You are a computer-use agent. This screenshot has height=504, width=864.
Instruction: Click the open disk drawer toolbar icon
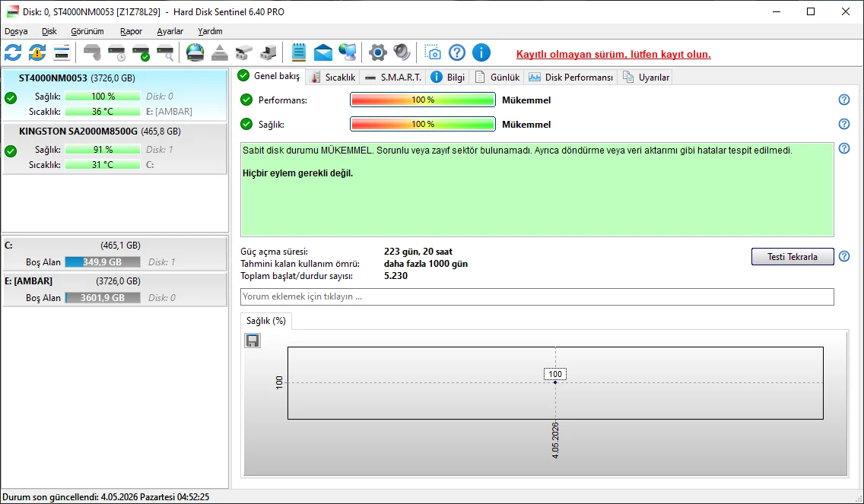click(244, 53)
